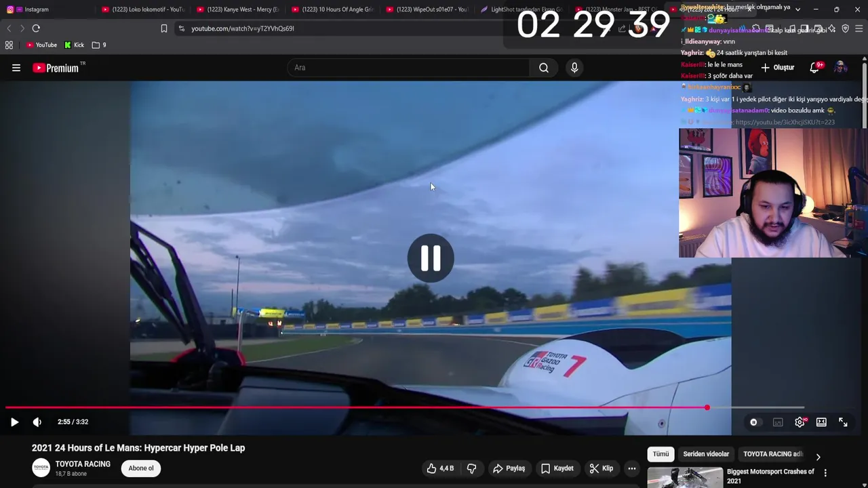Open options for Biggest Motorsport Crashes video
Screen dimensions: 868x488
pyautogui.click(x=825, y=472)
